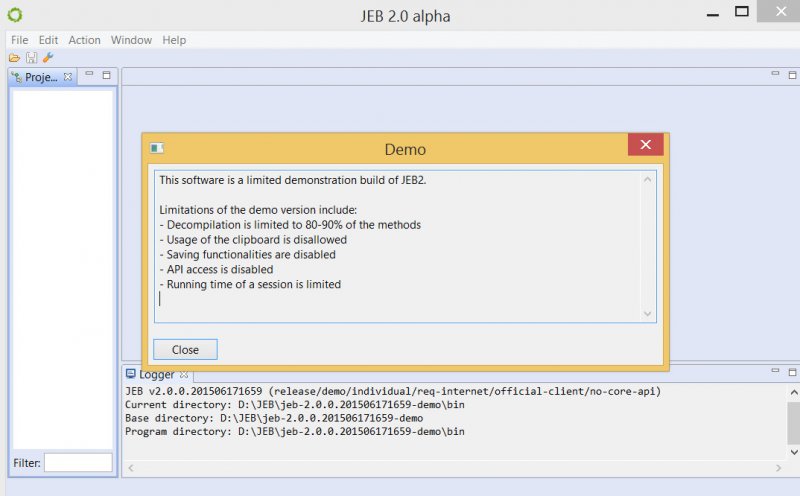Viewport: 800px width, 496px height.
Task: Click the Close button in Demo dialog
Action: click(x=185, y=350)
